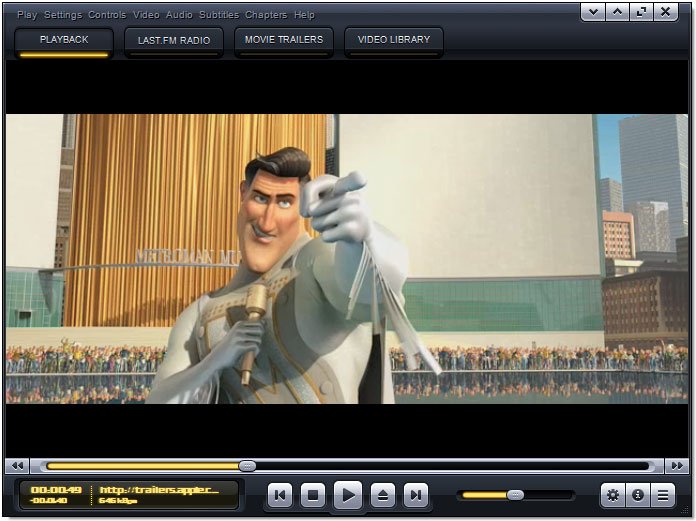Open the Help menu
696x521 pixels.
[304, 15]
